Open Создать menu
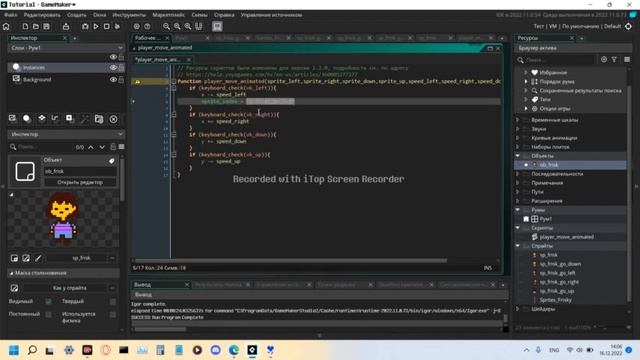 pos(77,15)
